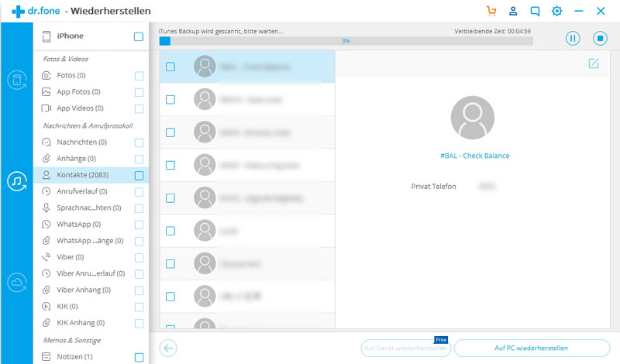Check the WhatsApp (0) checkbox

point(139,225)
